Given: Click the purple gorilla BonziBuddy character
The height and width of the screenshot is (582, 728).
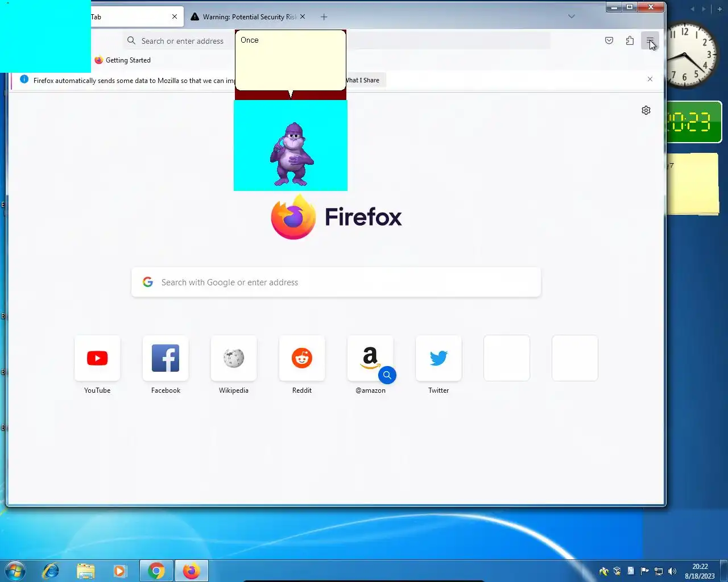Looking at the screenshot, I should point(291,153).
